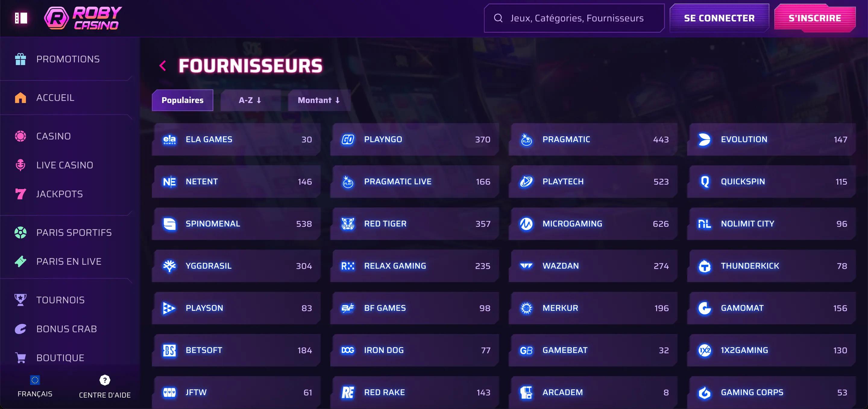868x409 pixels.
Task: Open the Nolimit City provider tile
Action: coord(771,224)
